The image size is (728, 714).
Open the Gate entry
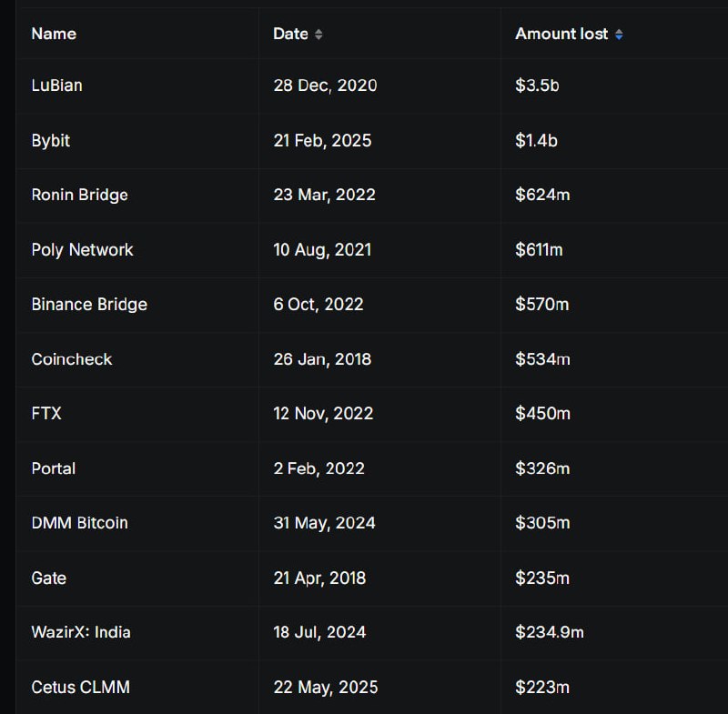coord(48,578)
